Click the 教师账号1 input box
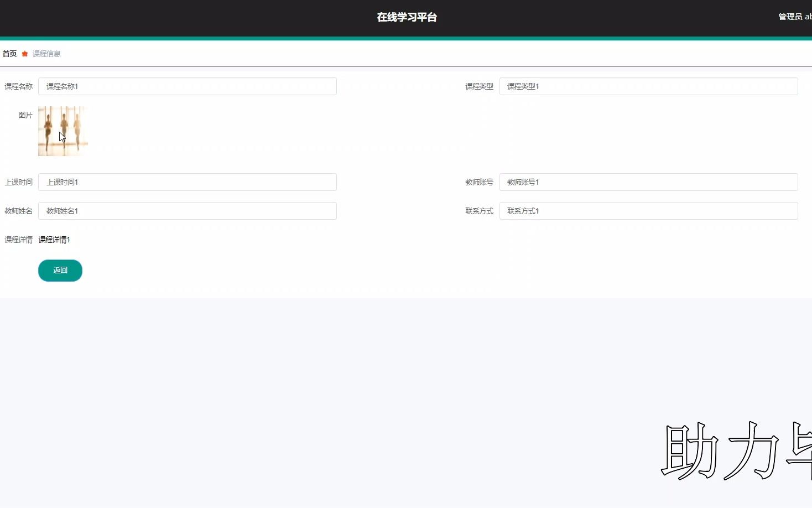 coord(648,182)
